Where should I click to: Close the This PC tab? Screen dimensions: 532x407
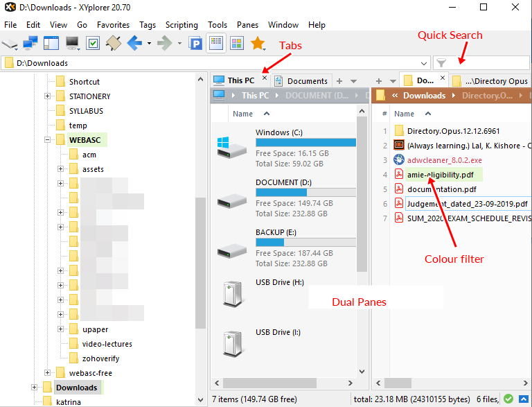click(x=265, y=78)
